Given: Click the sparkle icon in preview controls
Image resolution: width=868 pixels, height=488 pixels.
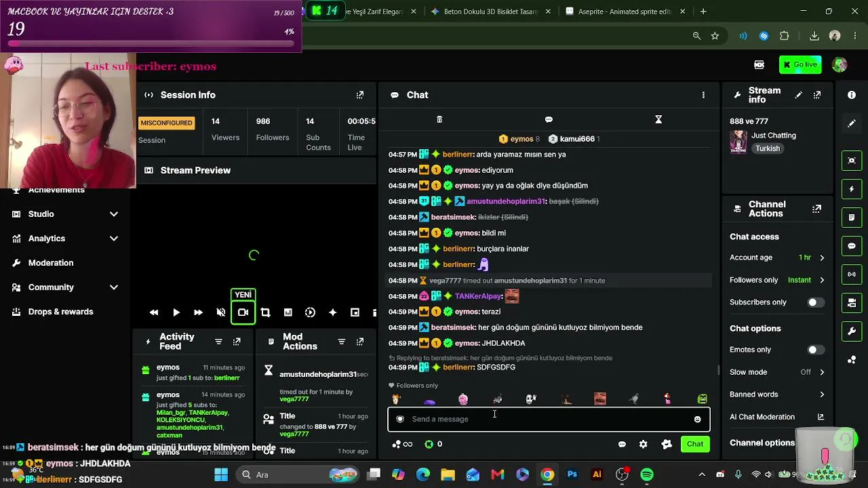Looking at the screenshot, I should coord(332,312).
